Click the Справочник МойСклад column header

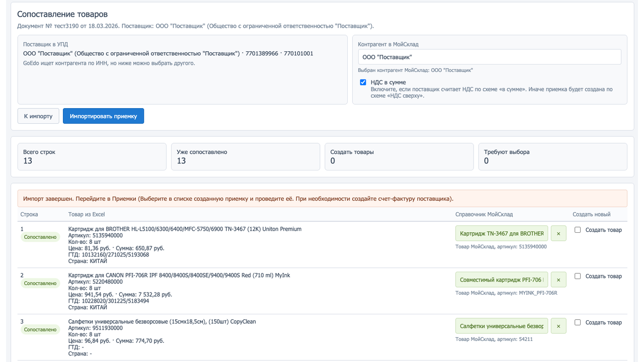pos(484,214)
